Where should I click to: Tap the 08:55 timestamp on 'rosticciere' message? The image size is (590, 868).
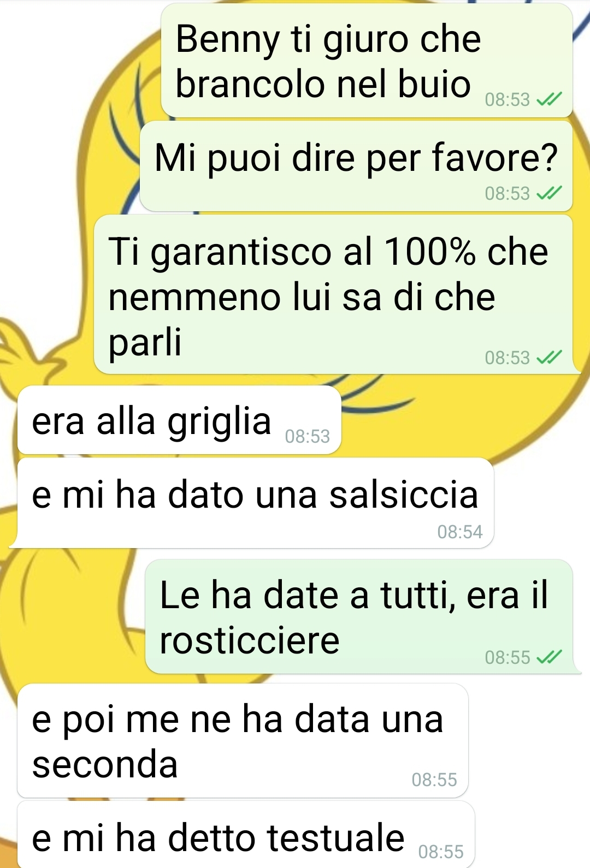508,657
